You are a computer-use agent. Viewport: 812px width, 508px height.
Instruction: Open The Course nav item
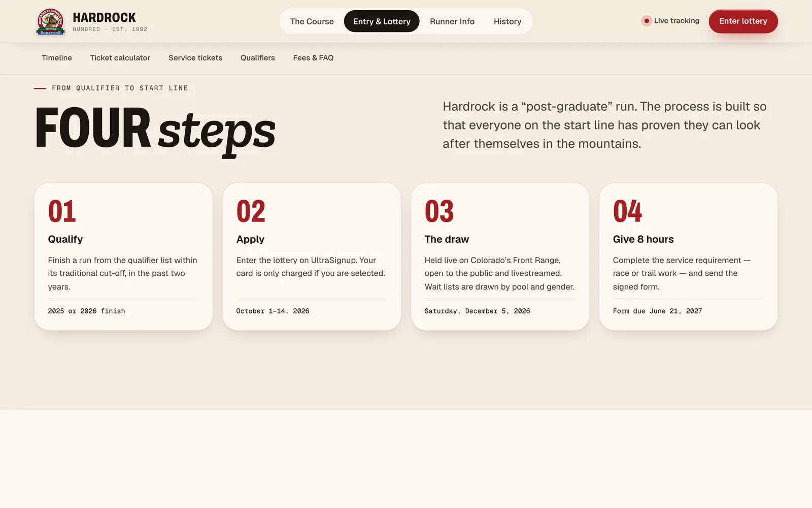[312, 21]
